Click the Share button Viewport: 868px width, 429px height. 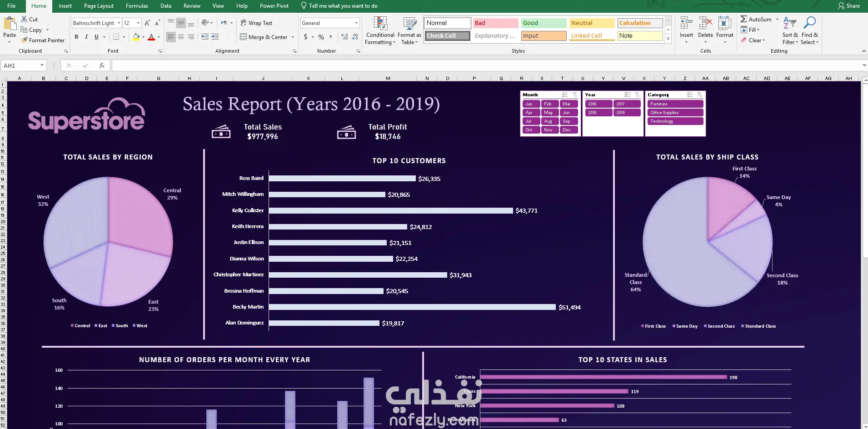coord(849,6)
